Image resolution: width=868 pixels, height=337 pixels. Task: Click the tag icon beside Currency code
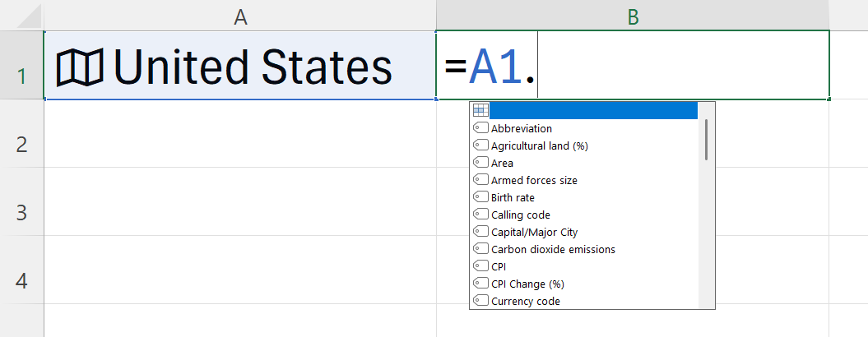pyautogui.click(x=480, y=300)
